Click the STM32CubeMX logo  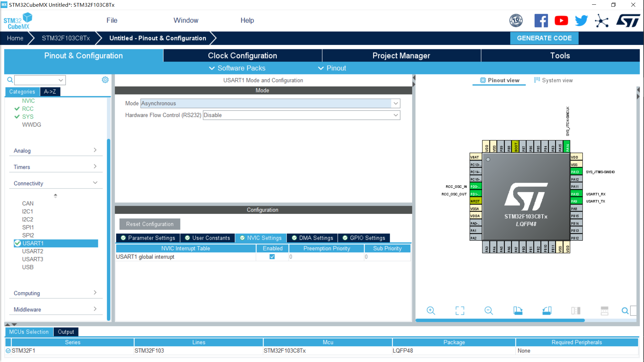click(18, 21)
